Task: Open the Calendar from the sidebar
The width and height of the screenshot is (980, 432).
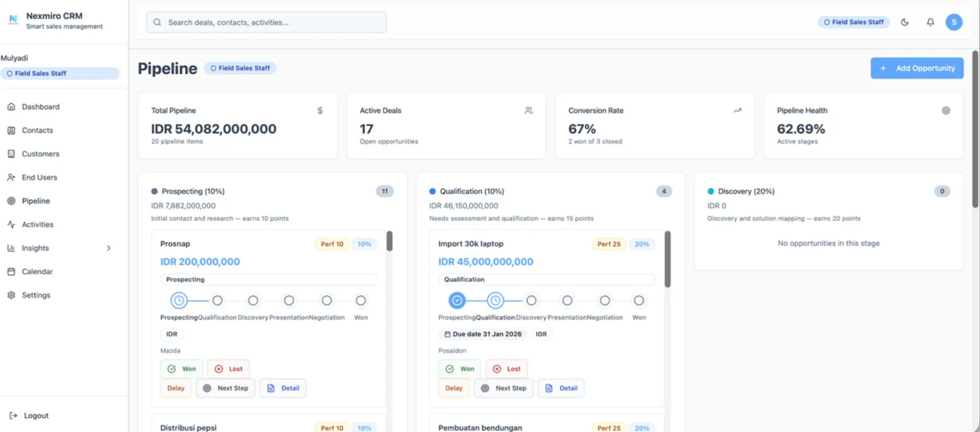Action: point(37,271)
